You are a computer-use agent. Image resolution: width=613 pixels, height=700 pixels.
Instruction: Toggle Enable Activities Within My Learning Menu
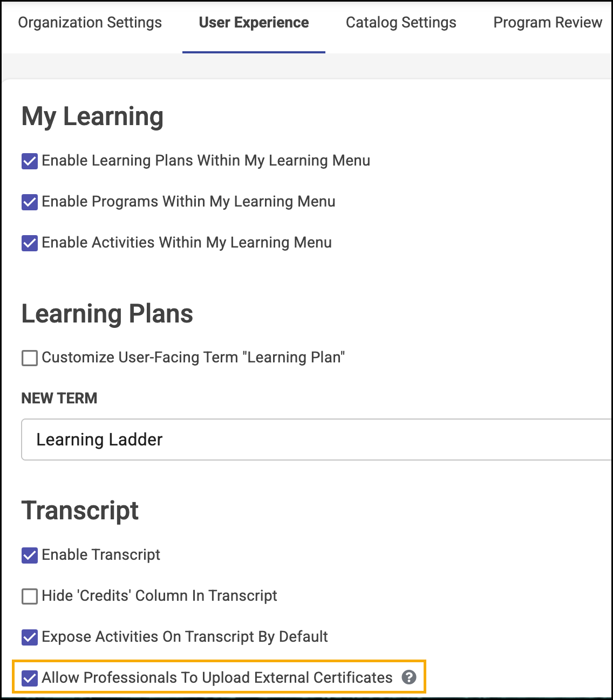pyautogui.click(x=30, y=243)
